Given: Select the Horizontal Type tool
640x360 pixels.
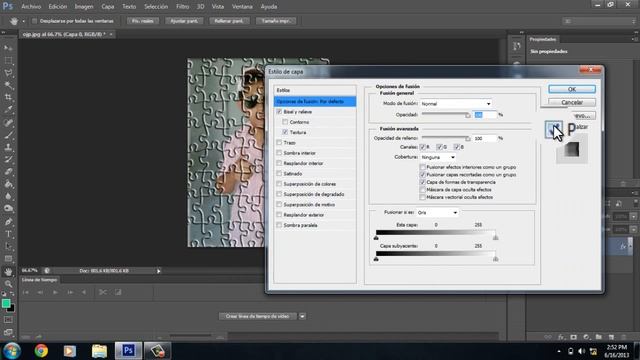Looking at the screenshot, I should [8, 234].
